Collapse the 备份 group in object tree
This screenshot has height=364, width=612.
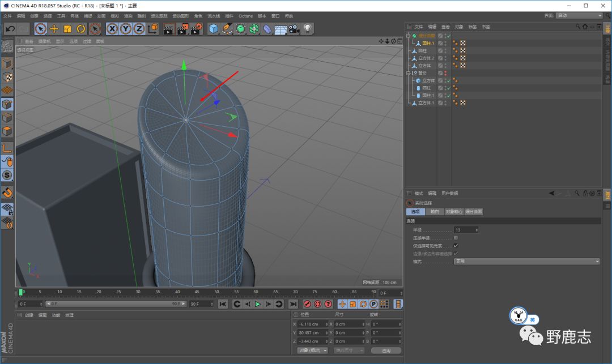point(408,73)
